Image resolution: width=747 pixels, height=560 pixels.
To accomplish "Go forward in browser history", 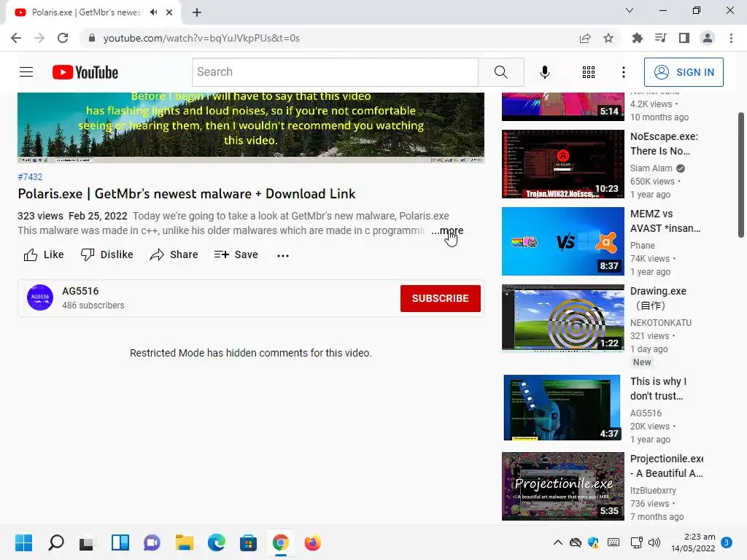I will (x=39, y=38).
